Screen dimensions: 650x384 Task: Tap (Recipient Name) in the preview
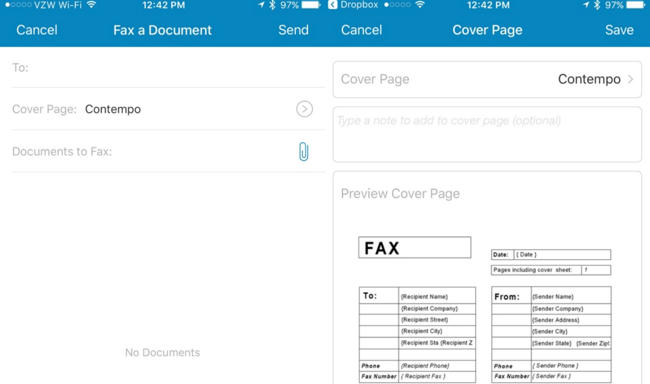coord(424,297)
